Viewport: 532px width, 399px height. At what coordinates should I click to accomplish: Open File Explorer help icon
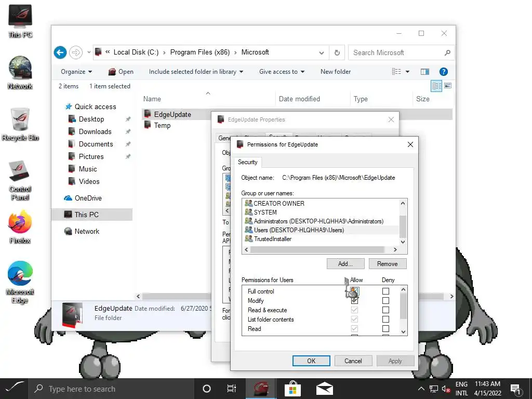tap(444, 72)
